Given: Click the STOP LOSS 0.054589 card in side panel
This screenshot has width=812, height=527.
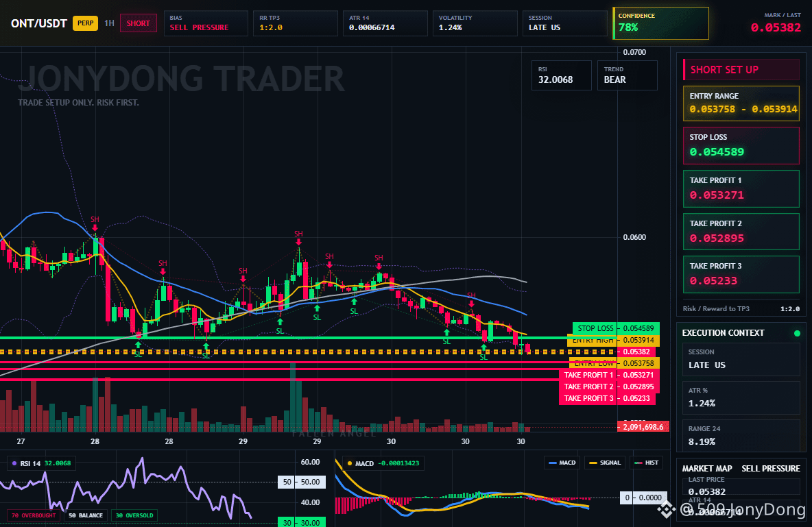Looking at the screenshot, I should pos(741,145).
